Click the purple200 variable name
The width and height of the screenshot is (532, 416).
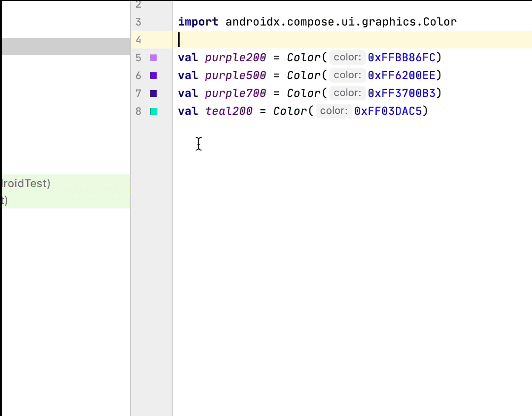click(x=235, y=57)
